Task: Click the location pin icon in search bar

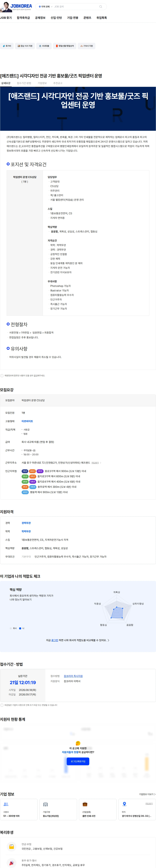Action: (40, 7)
